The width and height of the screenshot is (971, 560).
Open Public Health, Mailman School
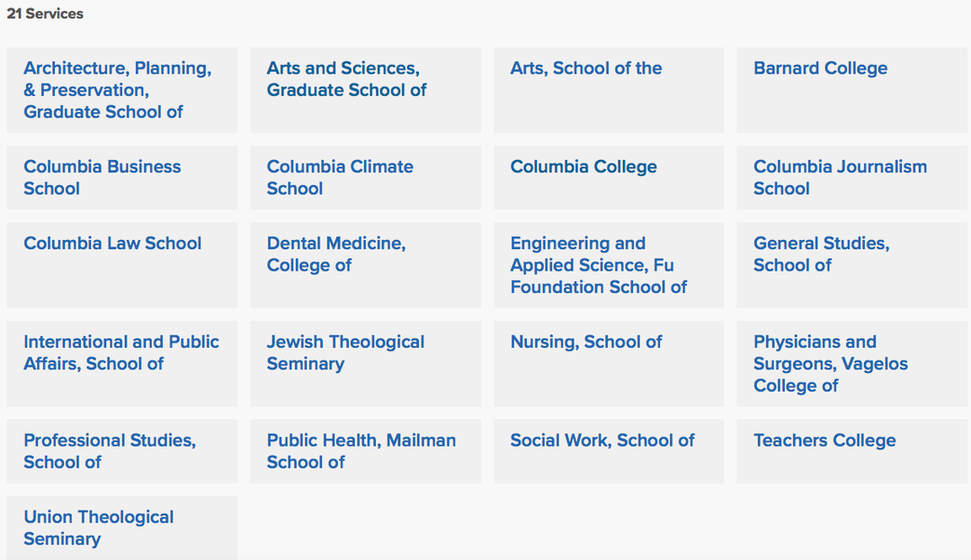[361, 450]
